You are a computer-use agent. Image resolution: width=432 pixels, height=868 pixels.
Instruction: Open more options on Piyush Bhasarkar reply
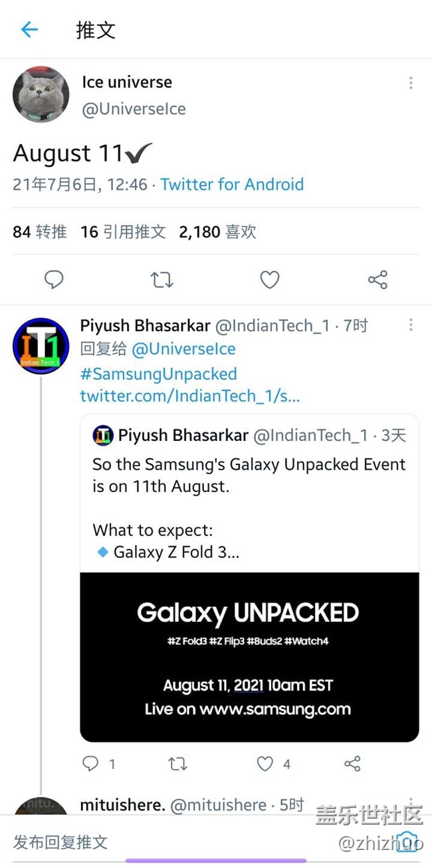pyautogui.click(x=411, y=325)
